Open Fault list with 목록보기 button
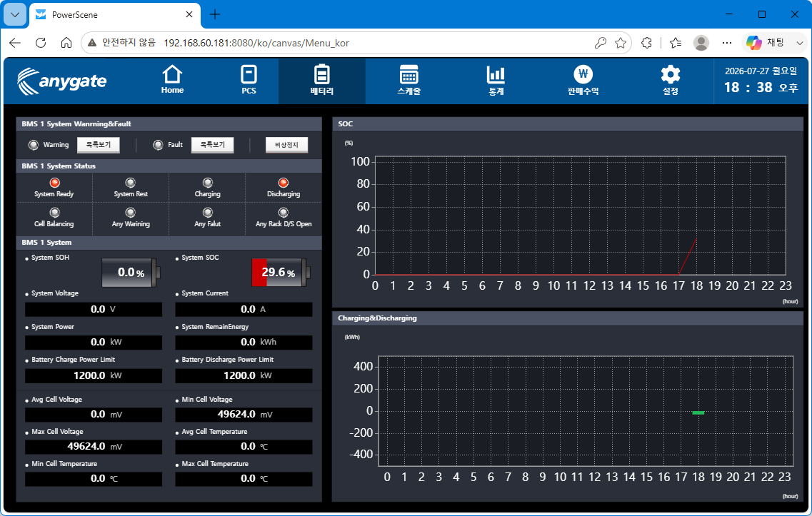Image resolution: width=812 pixels, height=516 pixels. 212,145
